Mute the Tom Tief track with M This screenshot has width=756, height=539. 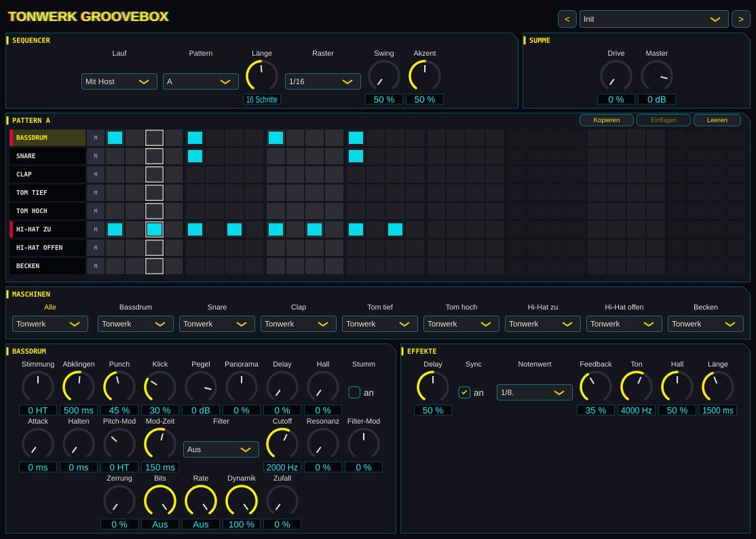tap(96, 193)
